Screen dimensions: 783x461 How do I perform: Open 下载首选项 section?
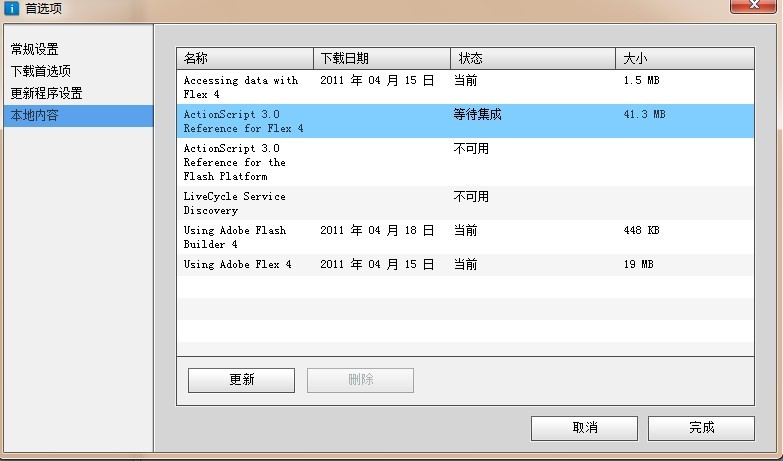(x=40, y=71)
